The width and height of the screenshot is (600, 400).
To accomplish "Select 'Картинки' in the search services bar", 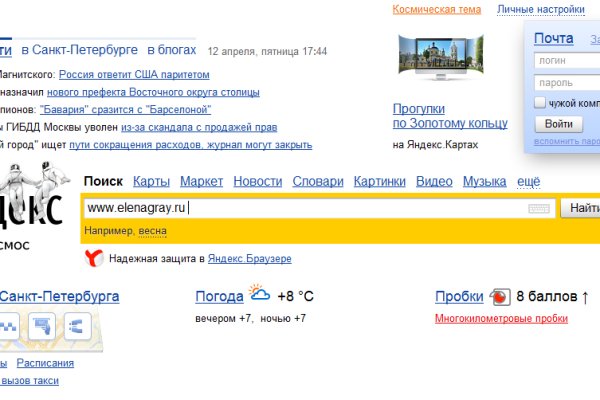I will pos(379,181).
